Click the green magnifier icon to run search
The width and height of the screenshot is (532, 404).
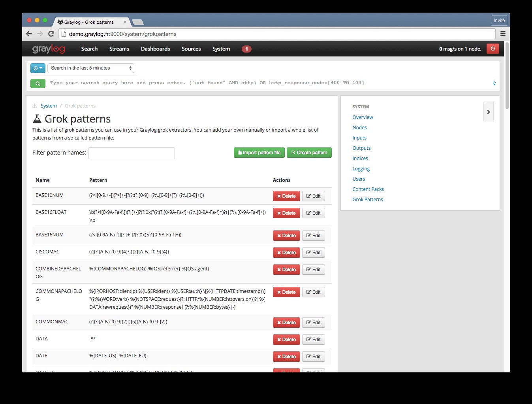coord(38,83)
